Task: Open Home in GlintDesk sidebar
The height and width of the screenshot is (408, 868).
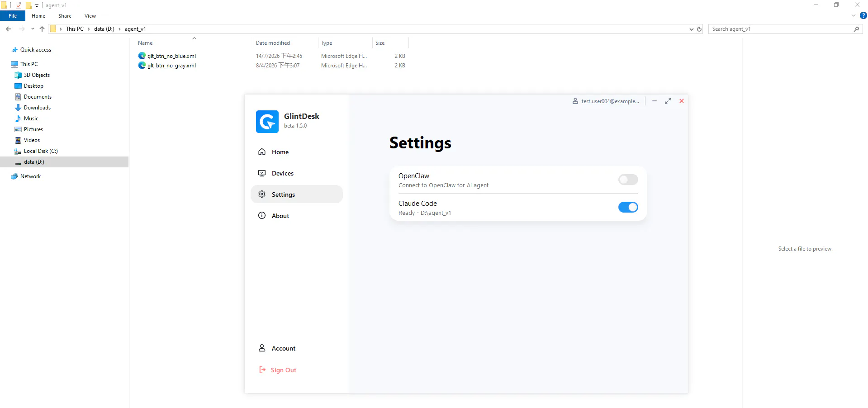Action: coord(296,152)
